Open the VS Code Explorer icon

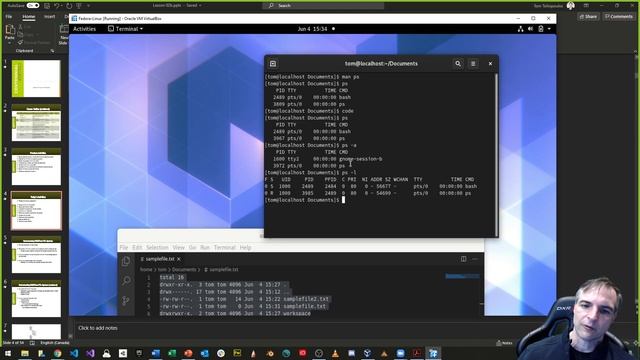click(x=126, y=261)
